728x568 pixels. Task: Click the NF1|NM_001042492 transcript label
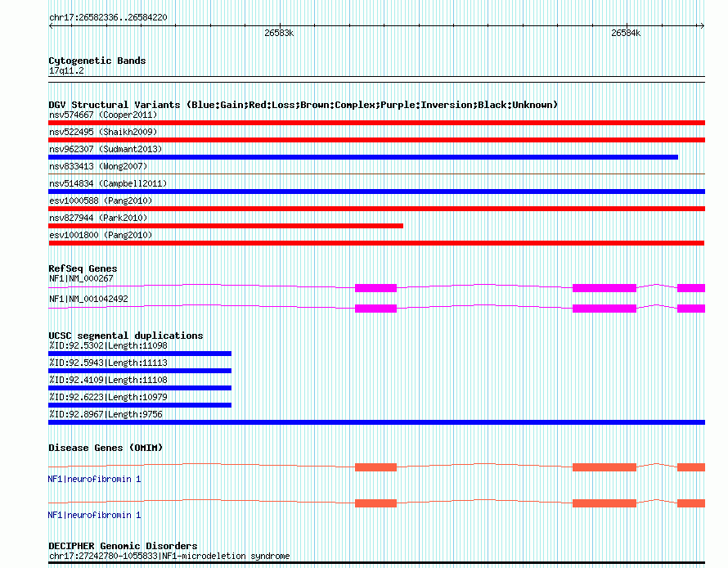88,299
